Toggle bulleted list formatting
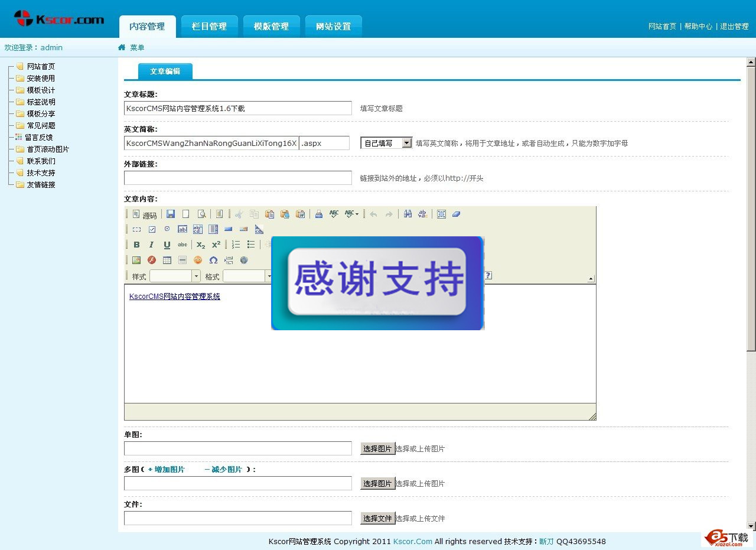Screen dimensions: 756x550 (251, 245)
